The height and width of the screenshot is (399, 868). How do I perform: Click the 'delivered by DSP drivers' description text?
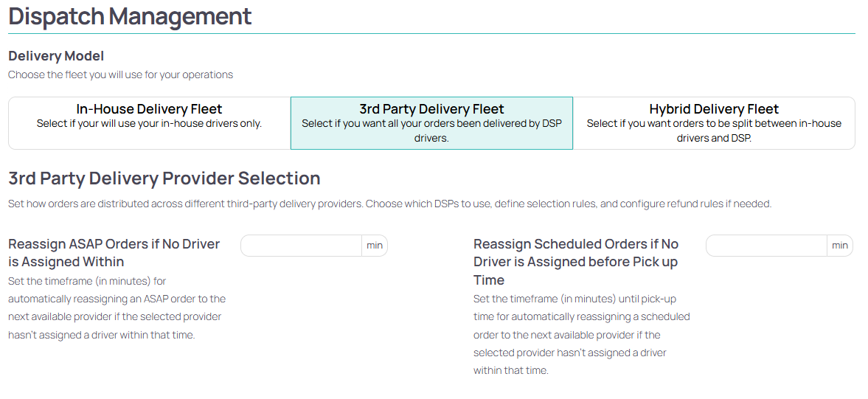[431, 131]
